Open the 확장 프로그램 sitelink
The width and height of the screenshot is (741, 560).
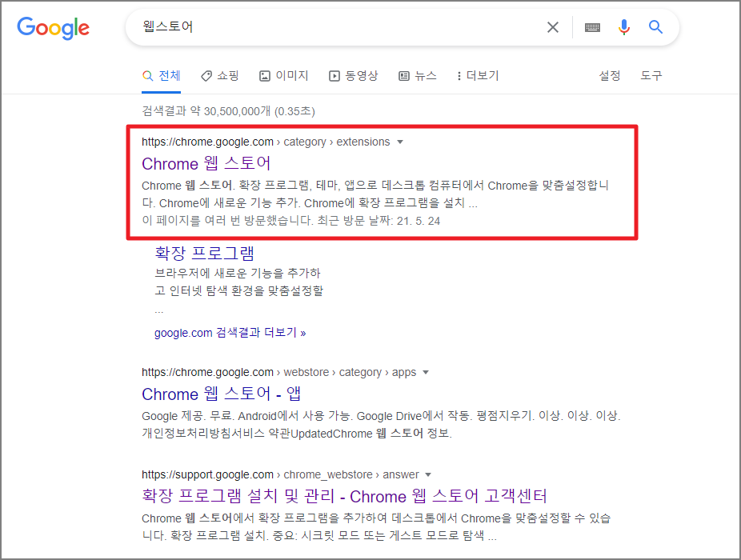click(205, 253)
